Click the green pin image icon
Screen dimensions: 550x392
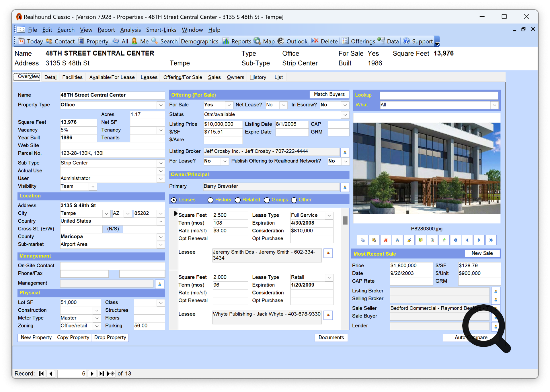point(444,240)
